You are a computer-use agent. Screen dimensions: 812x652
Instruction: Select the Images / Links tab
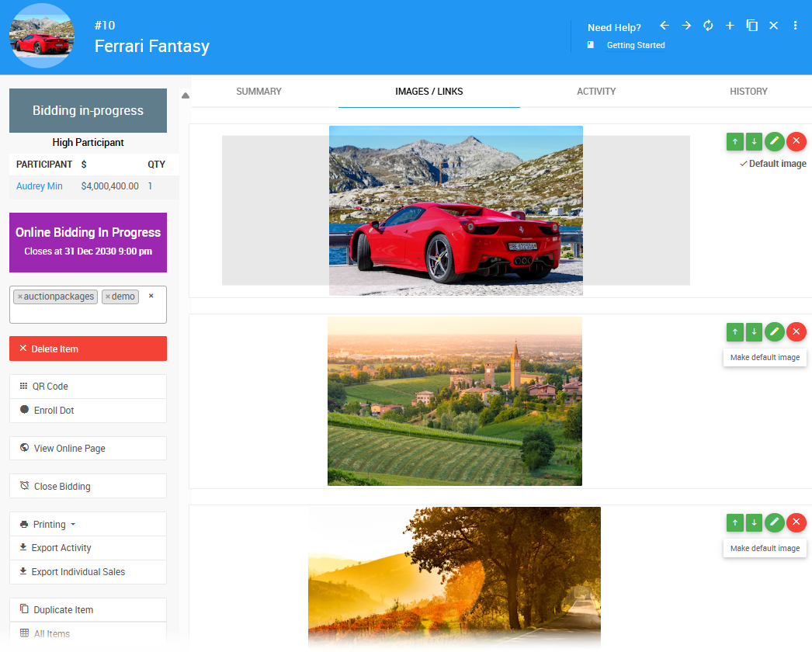click(429, 91)
